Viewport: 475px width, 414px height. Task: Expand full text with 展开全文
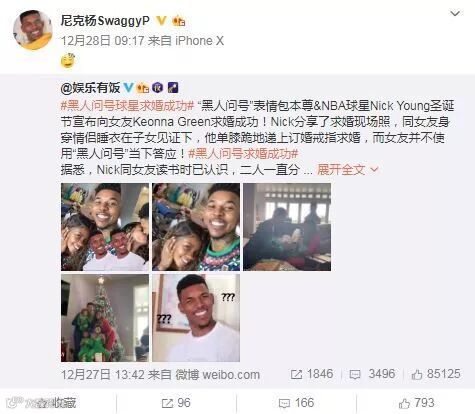[x=348, y=170]
